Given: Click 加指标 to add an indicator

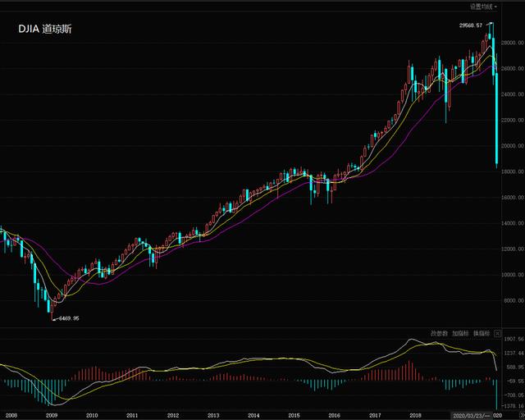Looking at the screenshot, I should [461, 334].
